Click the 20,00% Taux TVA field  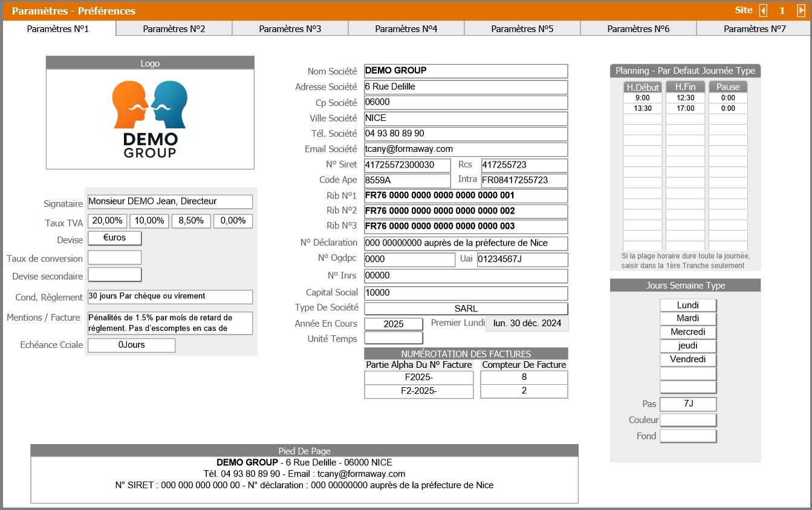[109, 221]
